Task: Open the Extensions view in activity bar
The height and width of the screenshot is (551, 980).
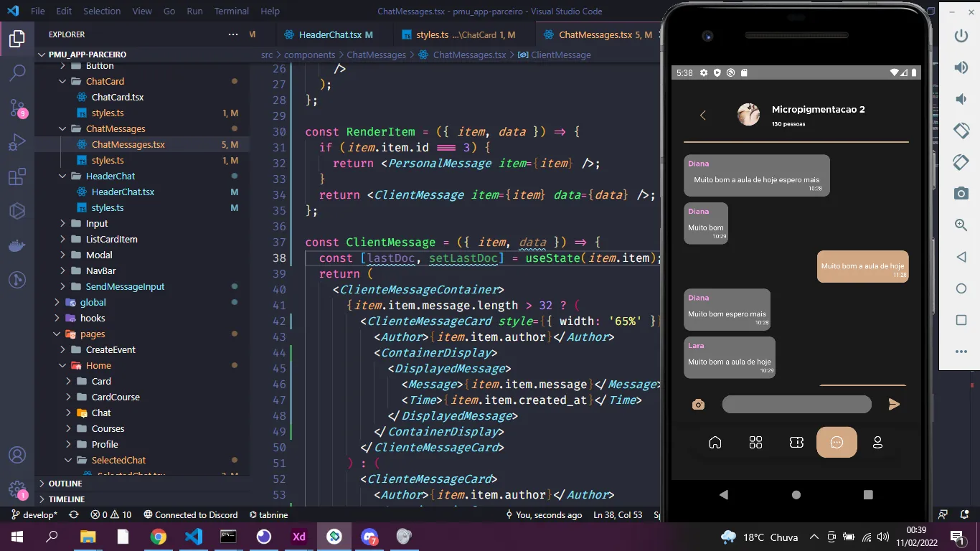Action: coord(17,177)
